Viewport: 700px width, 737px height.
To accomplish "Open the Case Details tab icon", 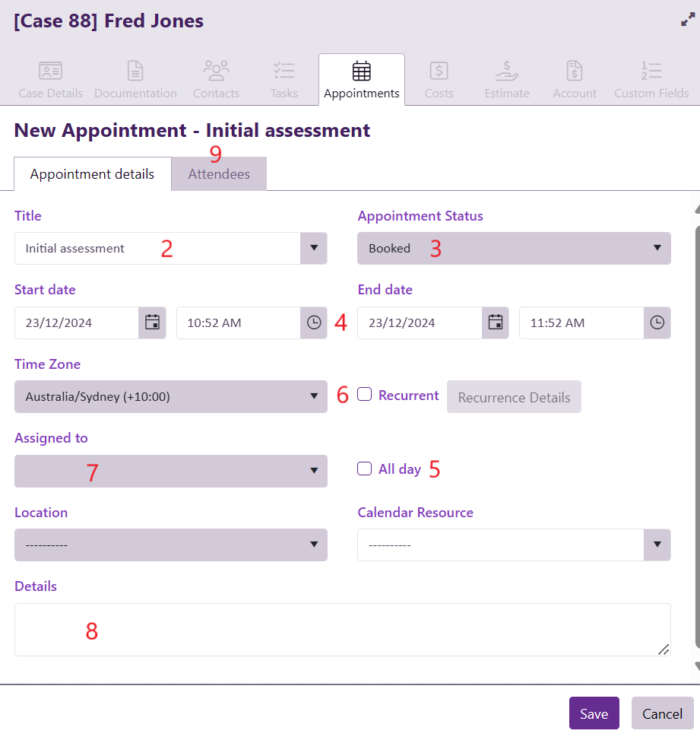I will 51,71.
